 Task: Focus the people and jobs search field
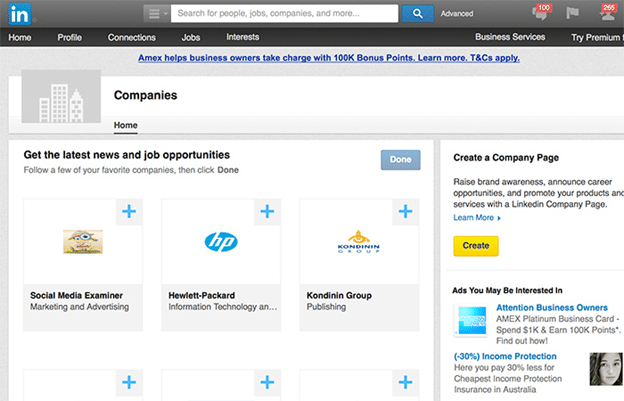click(284, 14)
